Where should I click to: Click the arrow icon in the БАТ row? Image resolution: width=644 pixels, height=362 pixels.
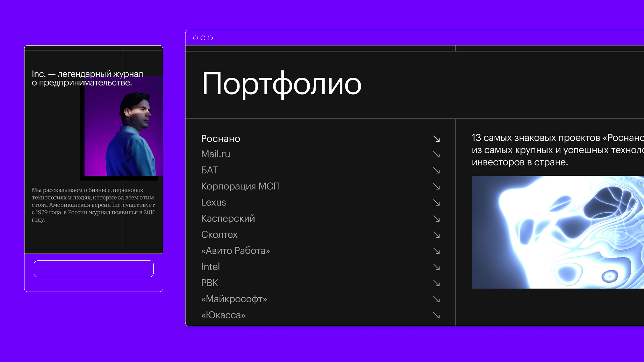pyautogui.click(x=437, y=171)
